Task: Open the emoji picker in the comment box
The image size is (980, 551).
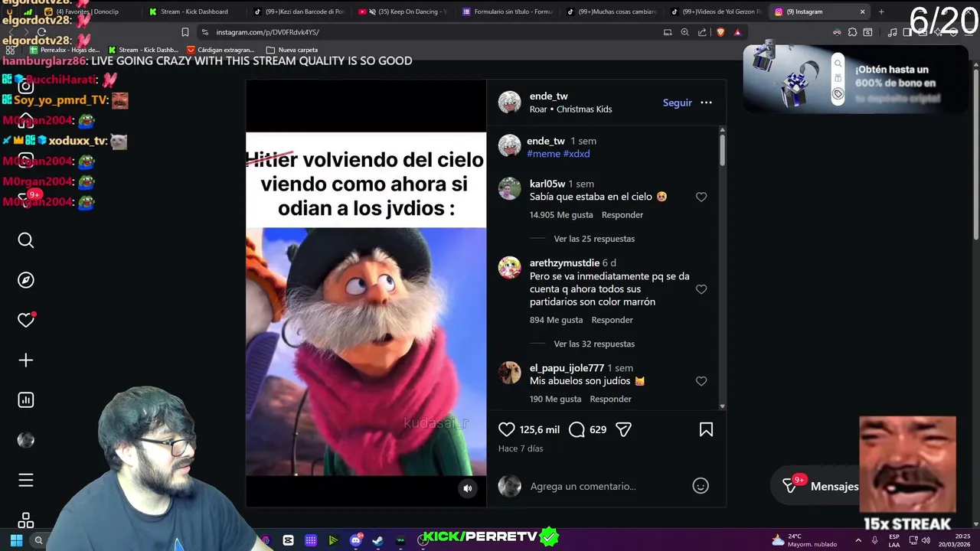Action: click(x=701, y=485)
